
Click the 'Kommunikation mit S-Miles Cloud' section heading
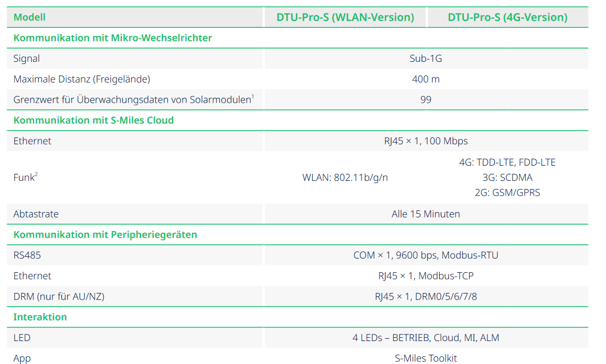(94, 120)
